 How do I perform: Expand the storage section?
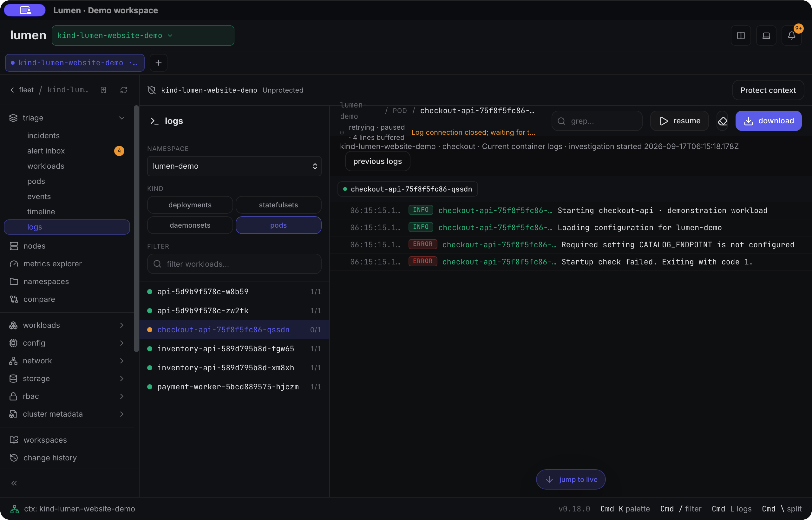pos(121,379)
